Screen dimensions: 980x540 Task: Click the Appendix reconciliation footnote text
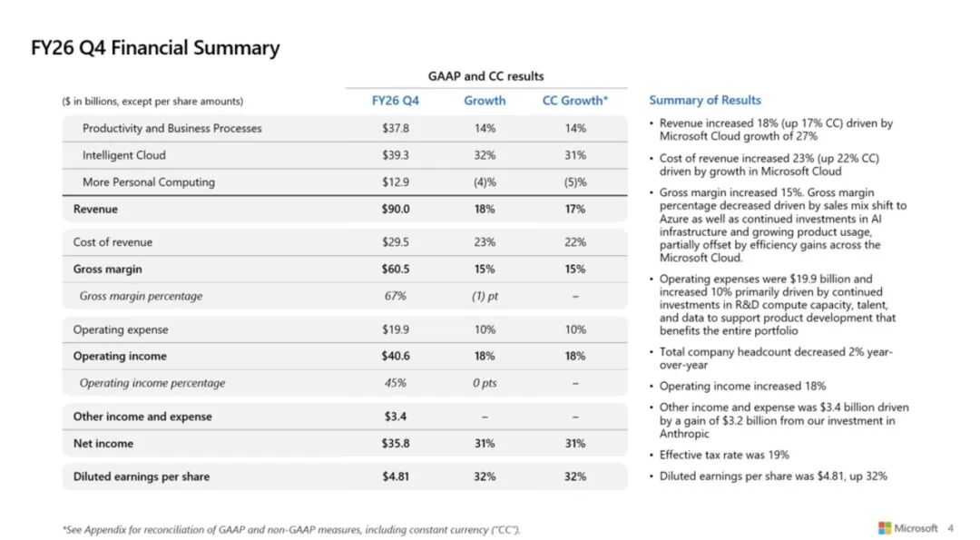point(290,529)
